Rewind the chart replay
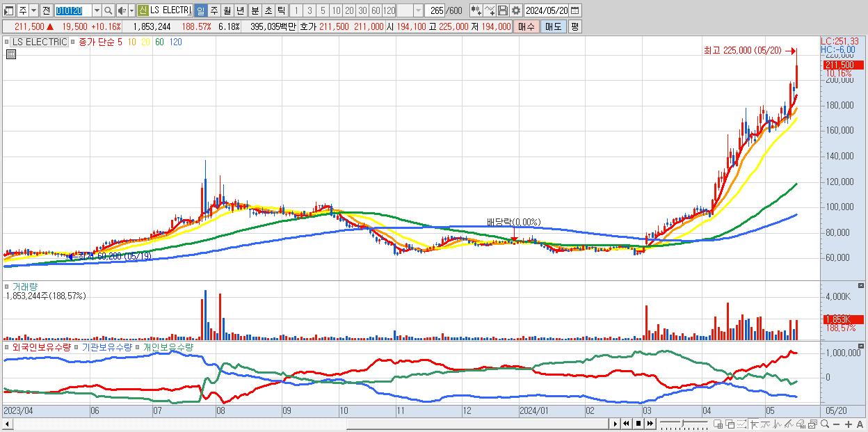This screenshot has width=868, height=432. pyautogui.click(x=626, y=424)
